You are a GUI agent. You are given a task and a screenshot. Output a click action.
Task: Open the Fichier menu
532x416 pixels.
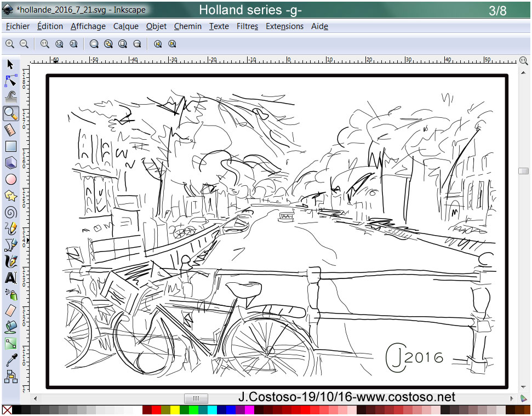click(x=18, y=26)
